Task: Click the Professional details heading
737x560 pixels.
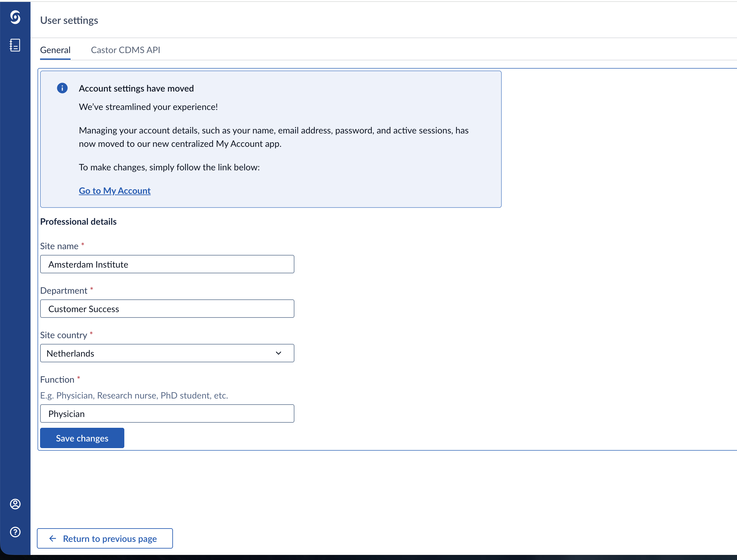Action: (x=78, y=222)
